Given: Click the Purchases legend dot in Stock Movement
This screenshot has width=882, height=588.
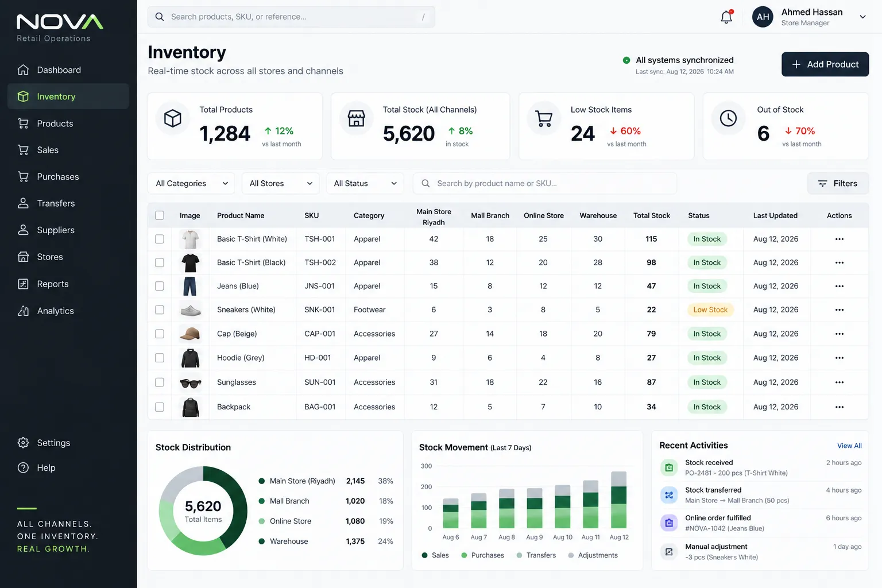Looking at the screenshot, I should (x=464, y=555).
